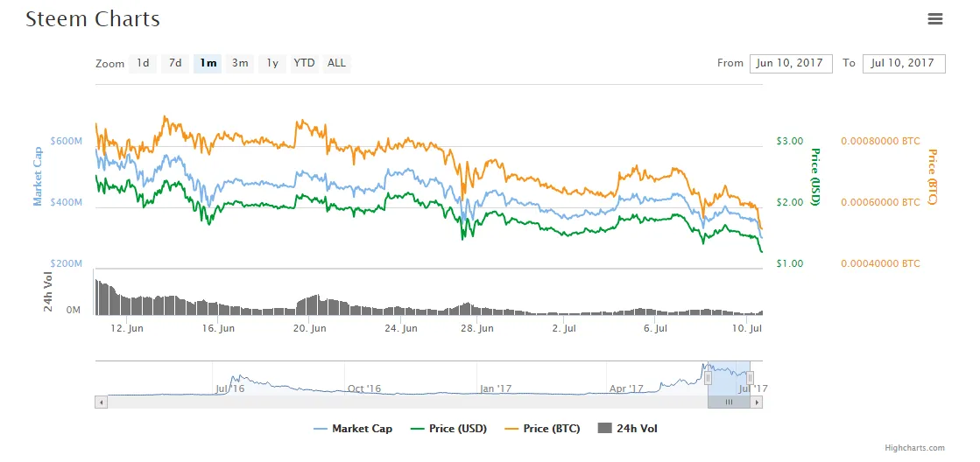Click Apr '17 in the navigator

click(x=627, y=388)
